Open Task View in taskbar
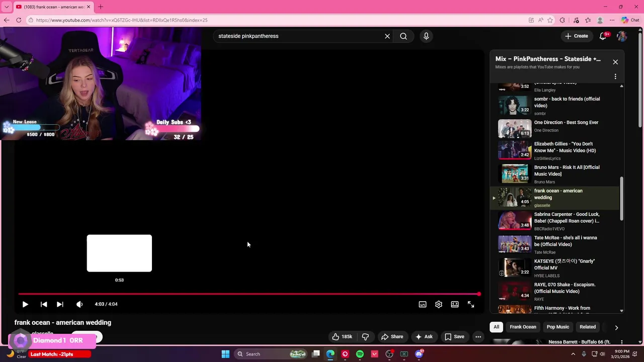The width and height of the screenshot is (644, 362). tap(315, 354)
